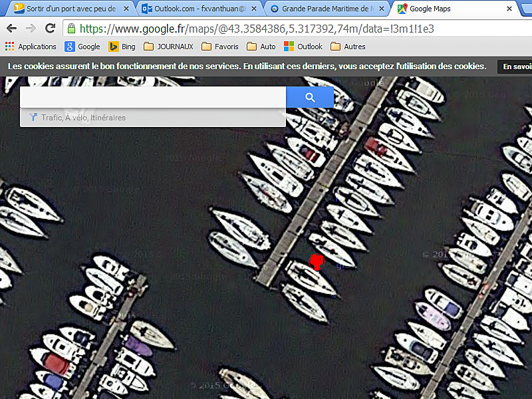Image resolution: width=532 pixels, height=399 pixels.
Task: Click inside the Google Maps search box
Action: pyautogui.click(x=153, y=98)
